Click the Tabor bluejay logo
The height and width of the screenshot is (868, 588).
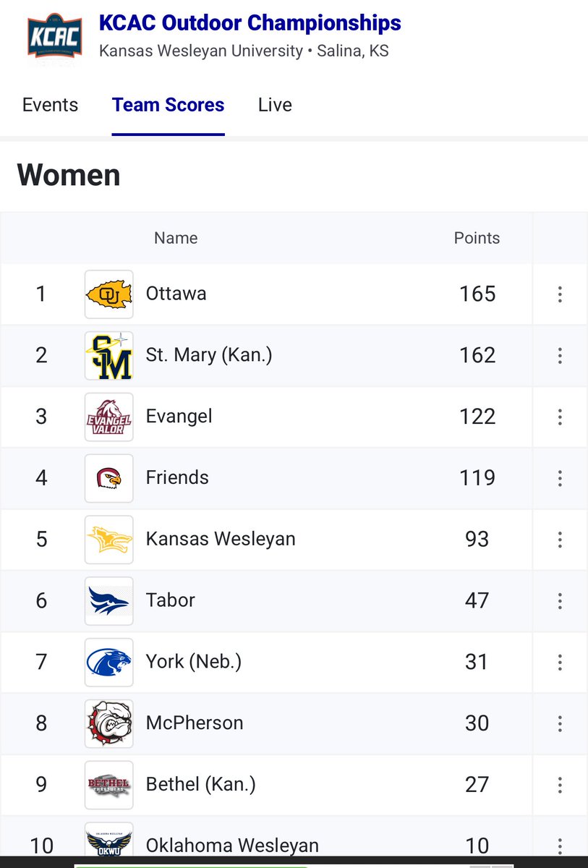(x=108, y=600)
